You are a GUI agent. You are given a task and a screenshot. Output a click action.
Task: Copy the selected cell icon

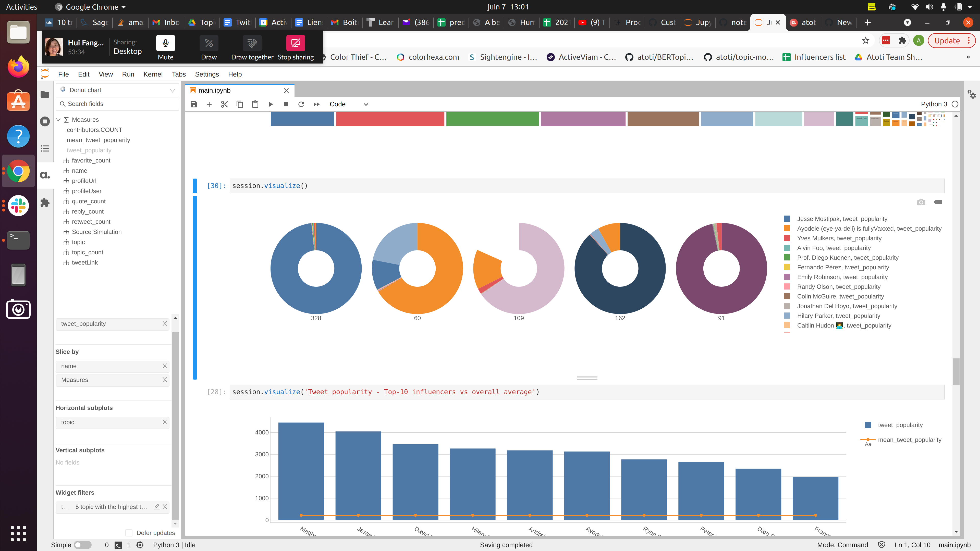coord(240,104)
